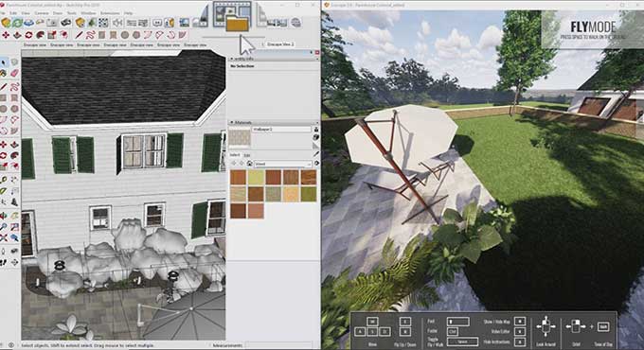Image resolution: width=644 pixels, height=350 pixels.
Task: Go to Materials home (In Model) icon
Action: 249,164
